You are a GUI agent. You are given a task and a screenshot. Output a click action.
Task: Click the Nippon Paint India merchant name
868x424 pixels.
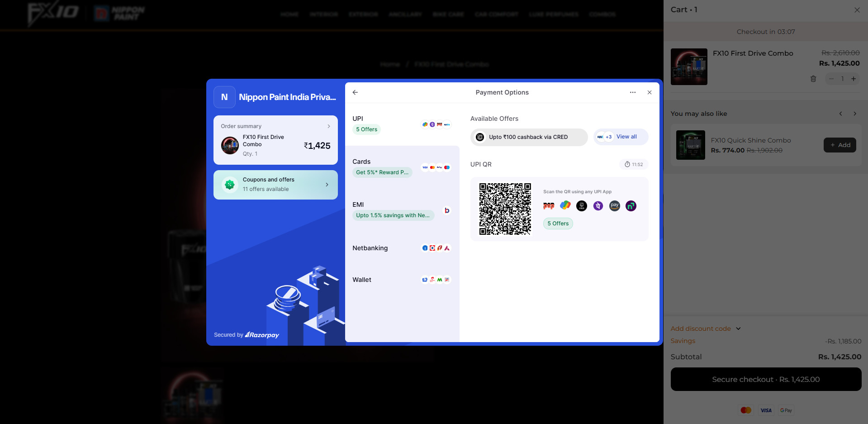pyautogui.click(x=288, y=97)
